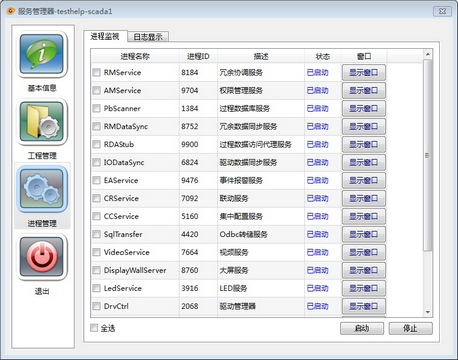Select the CRService checkbox
The width and height of the screenshot is (458, 360).
click(96, 198)
